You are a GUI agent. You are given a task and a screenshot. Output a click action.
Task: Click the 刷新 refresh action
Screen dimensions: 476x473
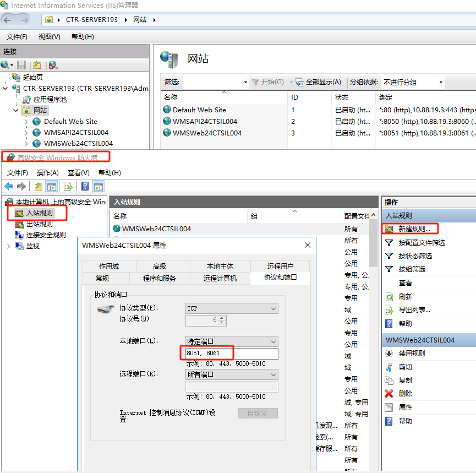(x=405, y=296)
